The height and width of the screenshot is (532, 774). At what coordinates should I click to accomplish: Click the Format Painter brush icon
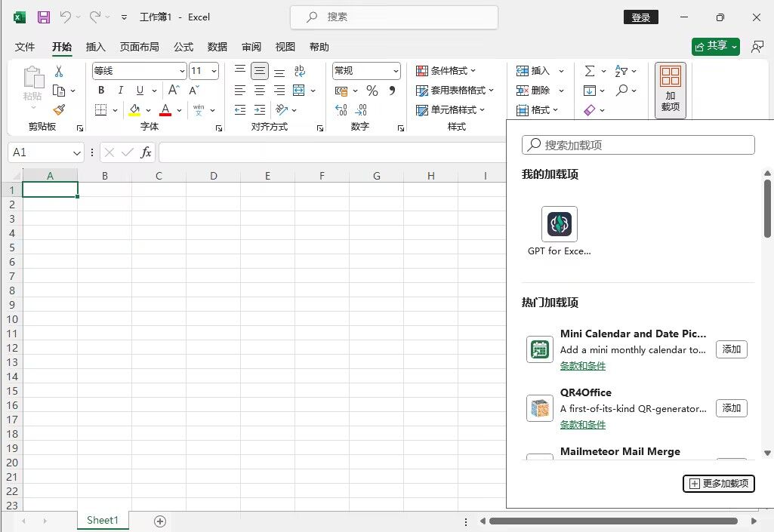click(x=59, y=110)
